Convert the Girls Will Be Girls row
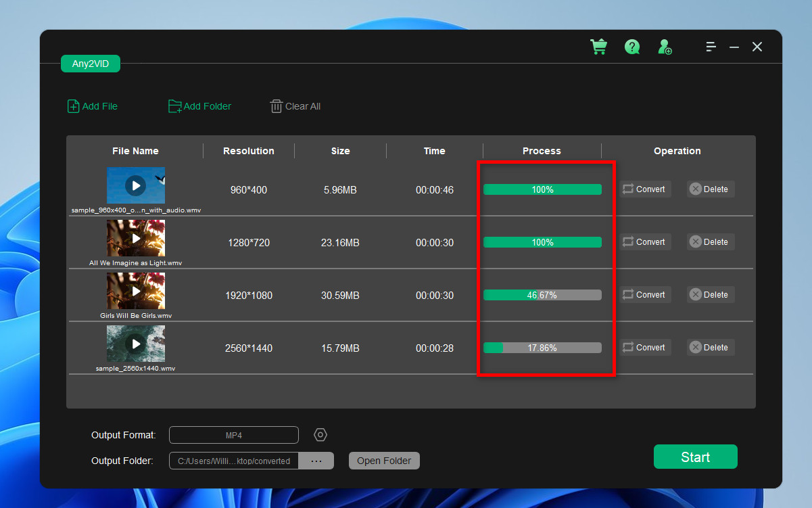Viewport: 812px width, 508px height. [644, 295]
